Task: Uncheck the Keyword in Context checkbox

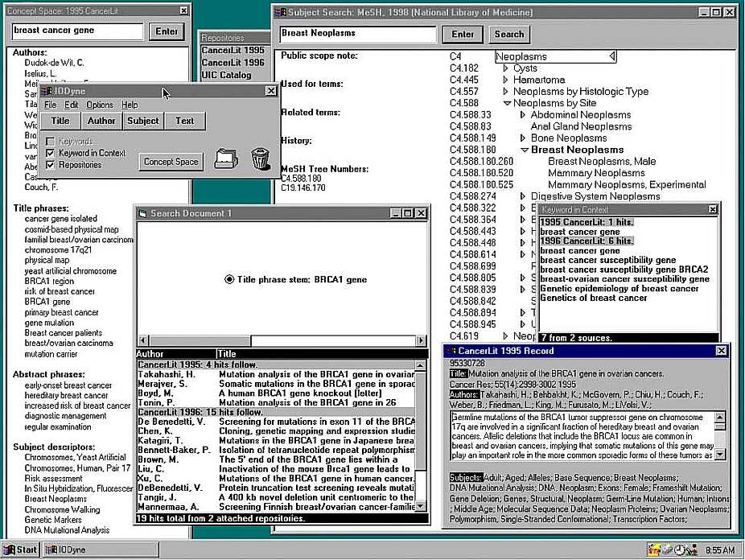Action: pos(50,153)
